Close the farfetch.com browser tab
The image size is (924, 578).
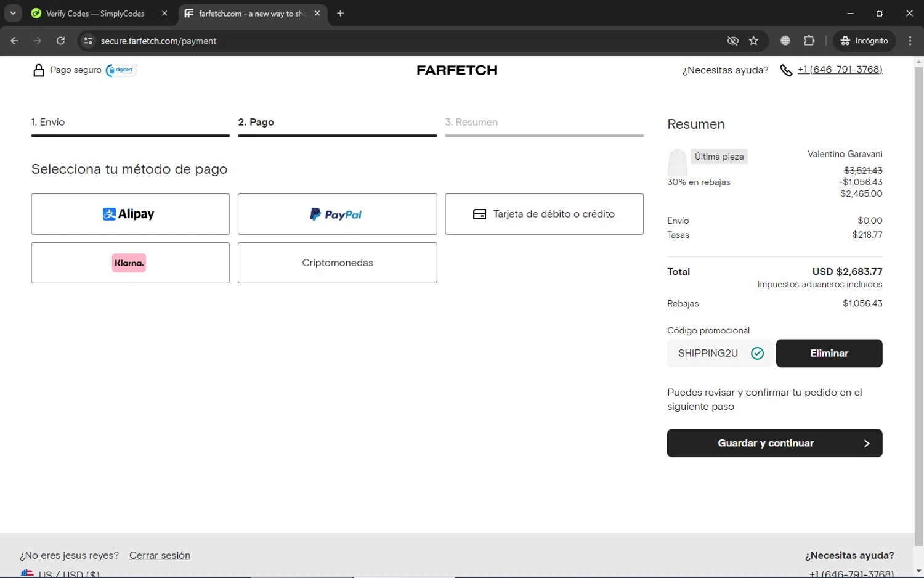317,14
